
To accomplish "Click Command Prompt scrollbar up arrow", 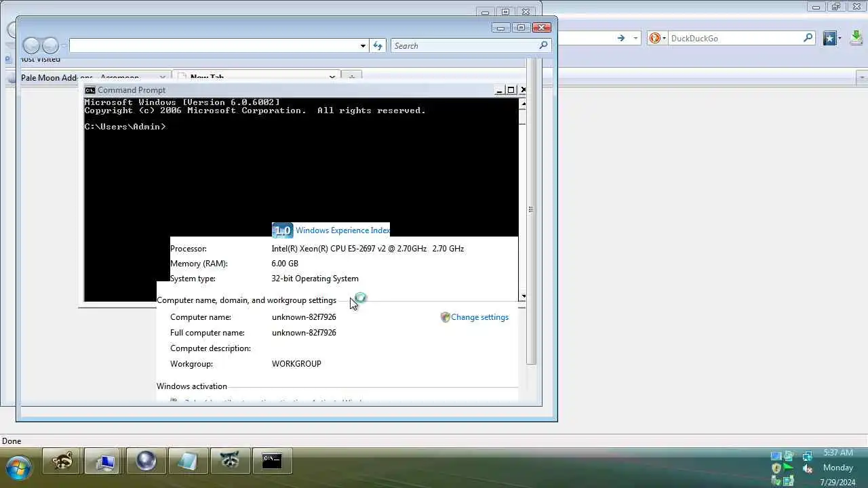I will click(x=522, y=103).
